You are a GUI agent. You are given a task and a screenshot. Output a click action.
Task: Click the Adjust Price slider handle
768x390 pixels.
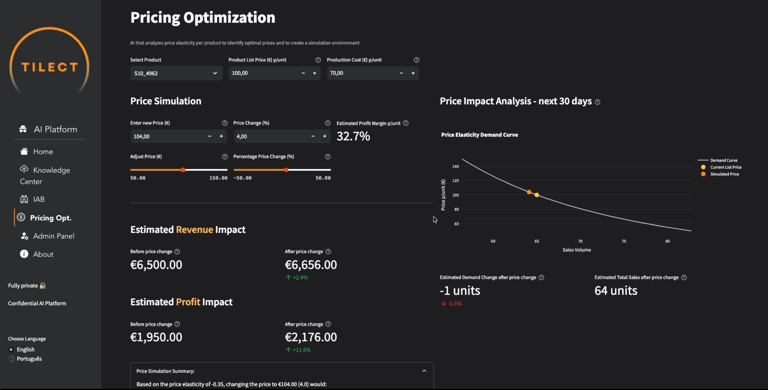pyautogui.click(x=183, y=170)
